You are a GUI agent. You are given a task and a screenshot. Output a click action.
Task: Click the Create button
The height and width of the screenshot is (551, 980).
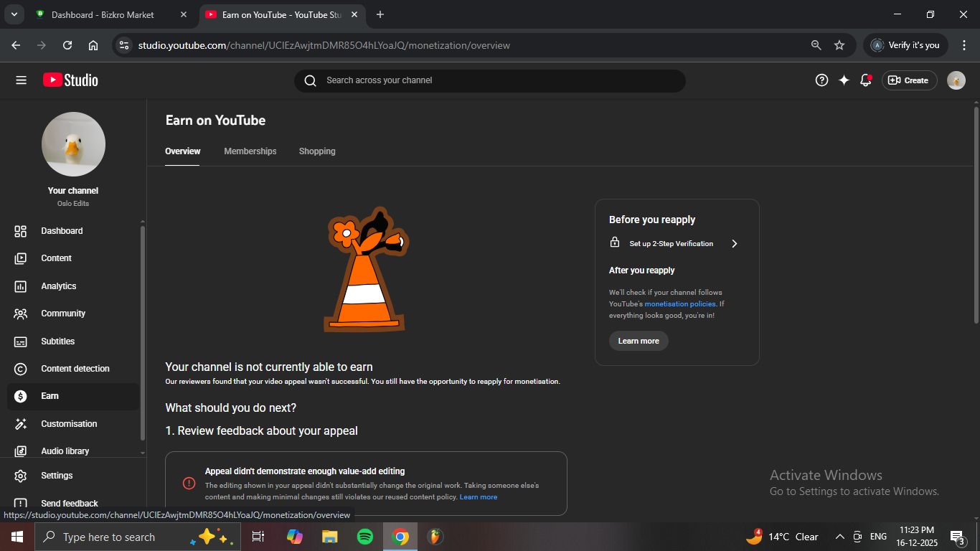coord(909,80)
